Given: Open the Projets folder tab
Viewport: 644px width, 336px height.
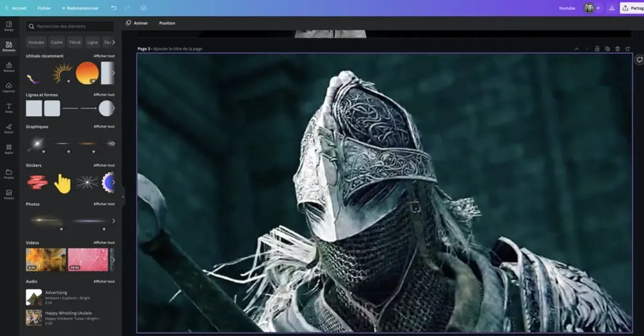Looking at the screenshot, I should [x=8, y=173].
